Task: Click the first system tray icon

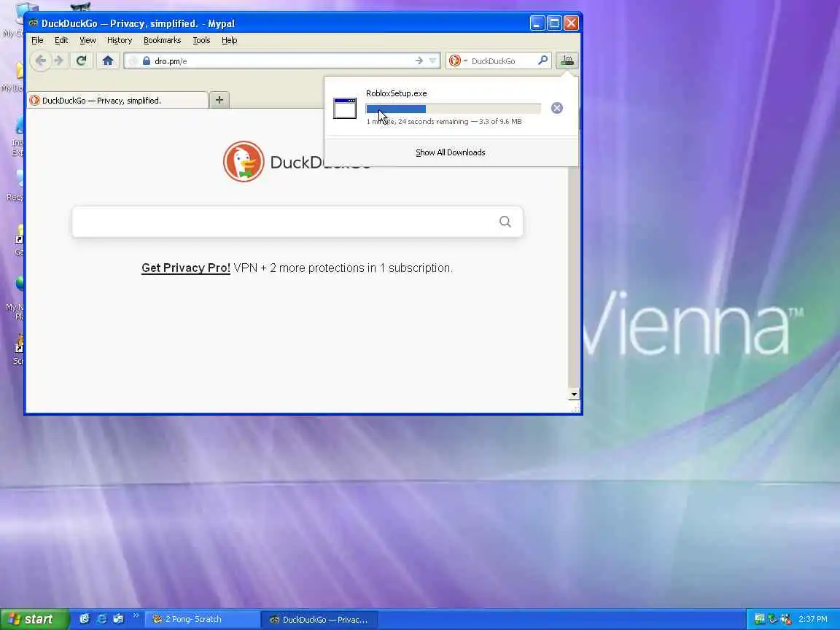Action: click(x=759, y=619)
